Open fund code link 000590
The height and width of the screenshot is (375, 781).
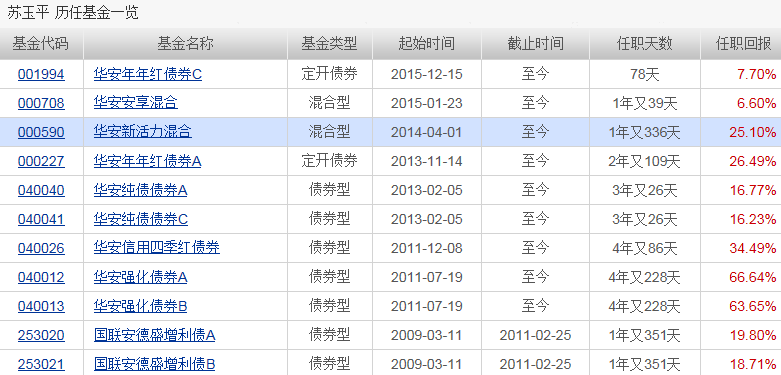coord(41,132)
